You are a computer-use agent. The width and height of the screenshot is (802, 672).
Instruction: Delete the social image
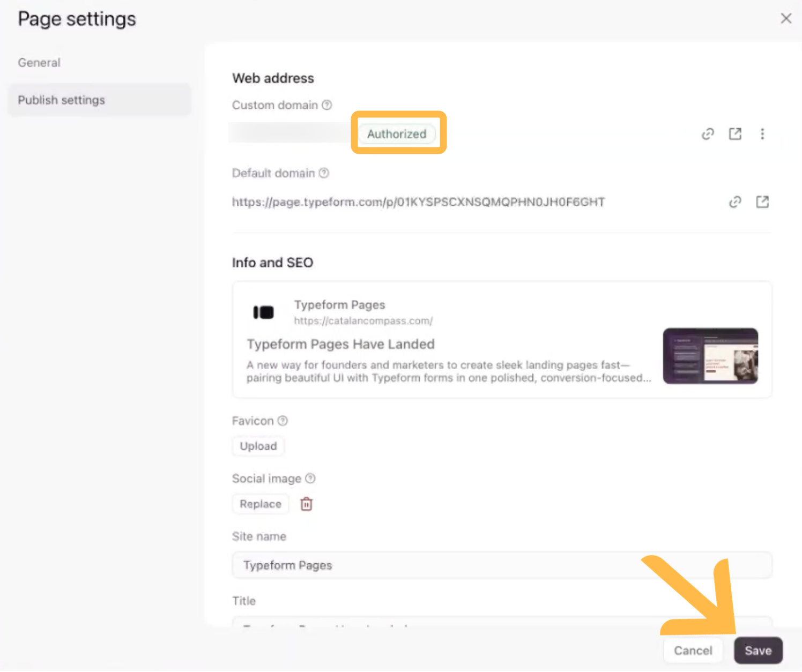click(306, 504)
